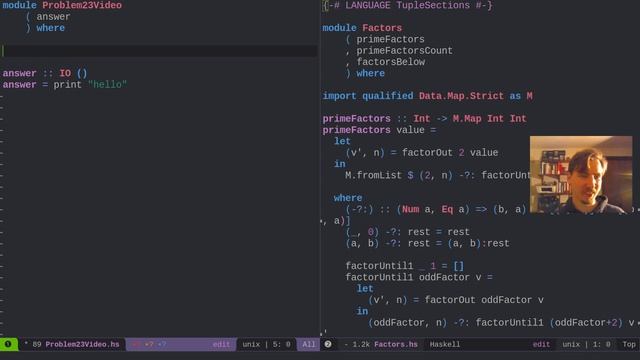
Task: Click 'print' in answer definition
Action: coord(67,84)
